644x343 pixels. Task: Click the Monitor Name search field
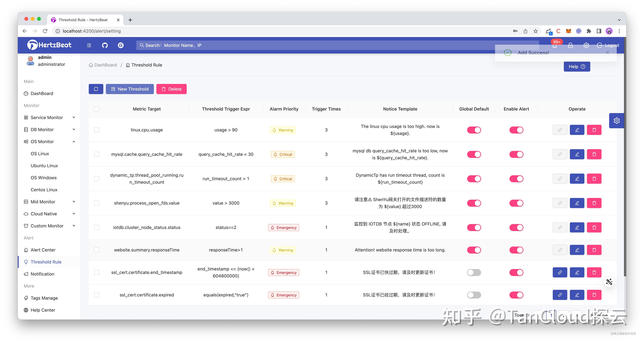[x=225, y=45]
